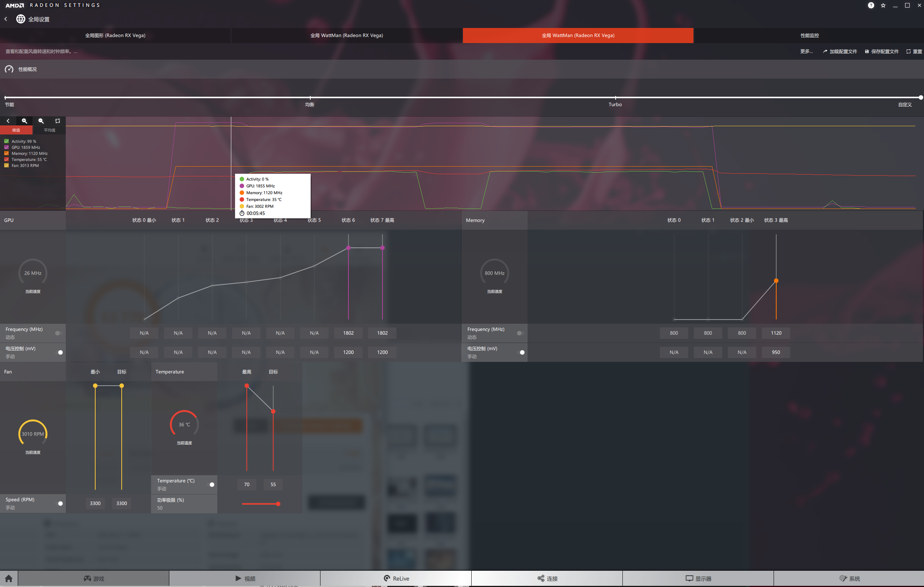Toggle GPU Frequency (MHz) dynamic switch
Image resolution: width=924 pixels, height=587 pixels.
tap(59, 333)
